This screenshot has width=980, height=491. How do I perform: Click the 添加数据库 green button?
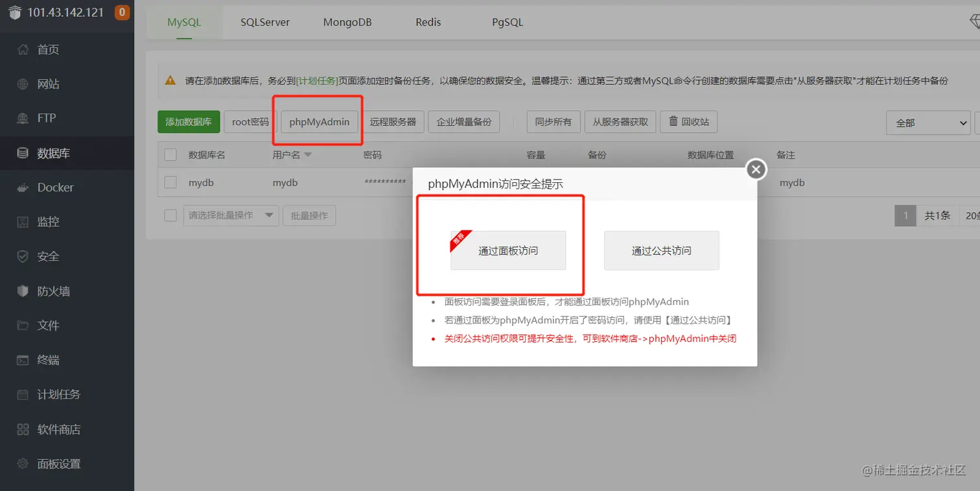point(189,122)
